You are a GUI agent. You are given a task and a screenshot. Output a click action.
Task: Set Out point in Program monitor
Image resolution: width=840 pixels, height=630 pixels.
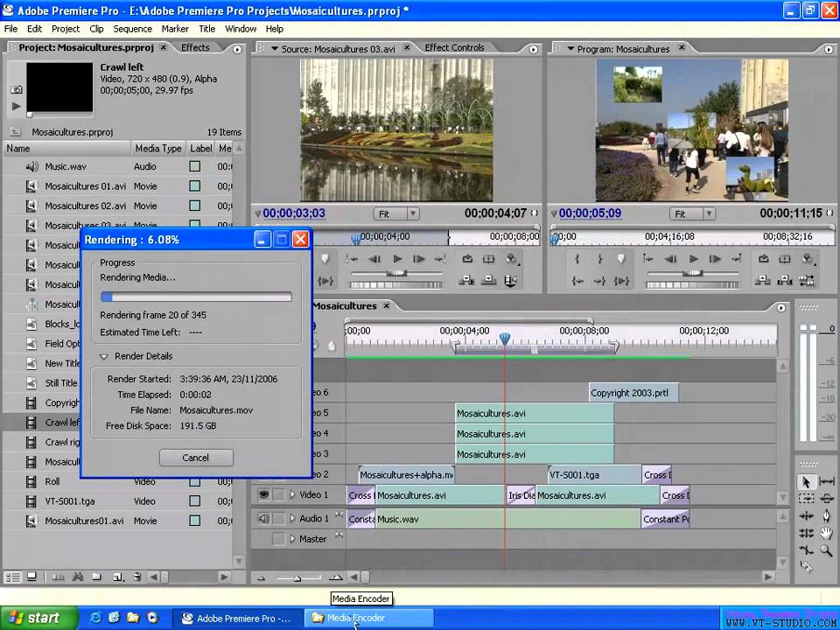[599, 259]
